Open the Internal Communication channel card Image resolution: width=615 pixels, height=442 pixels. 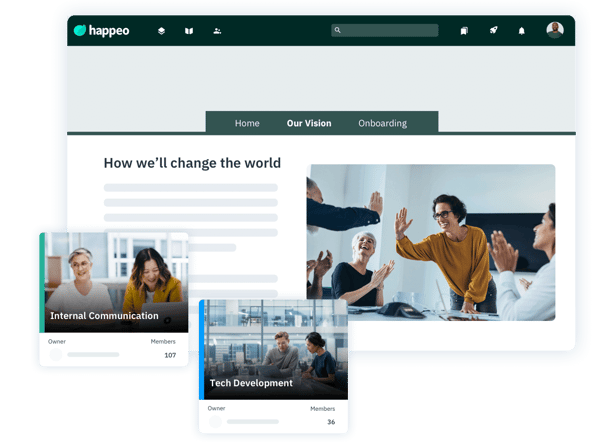click(x=113, y=283)
